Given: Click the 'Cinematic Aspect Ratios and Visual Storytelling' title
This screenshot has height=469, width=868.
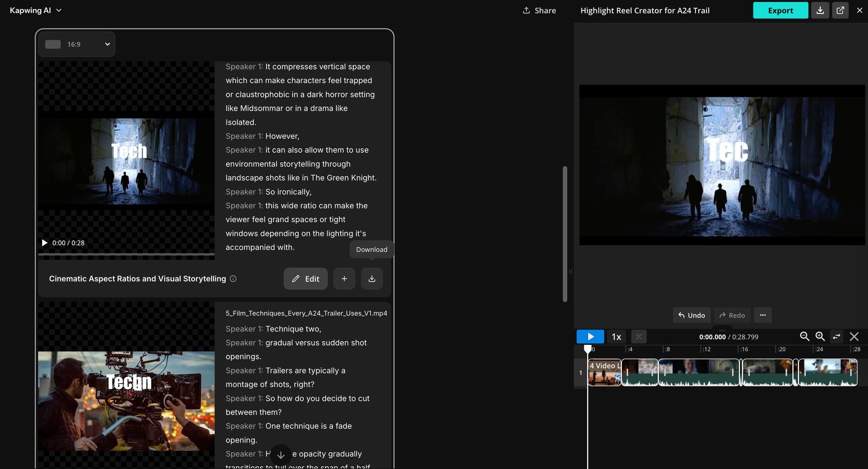Looking at the screenshot, I should pos(138,279).
